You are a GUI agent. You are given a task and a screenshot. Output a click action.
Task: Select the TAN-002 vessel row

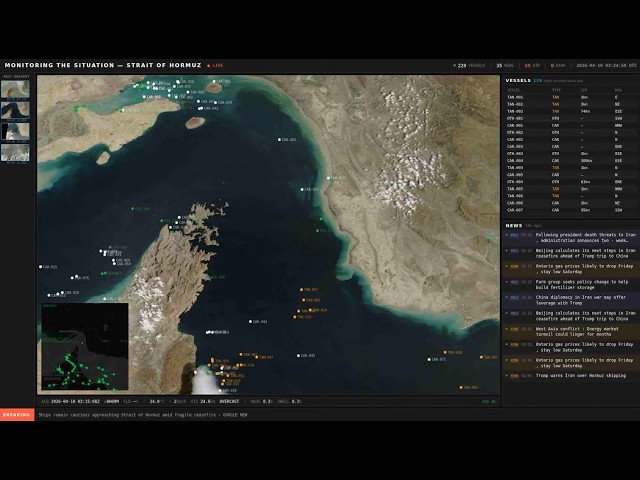[x=571, y=104]
